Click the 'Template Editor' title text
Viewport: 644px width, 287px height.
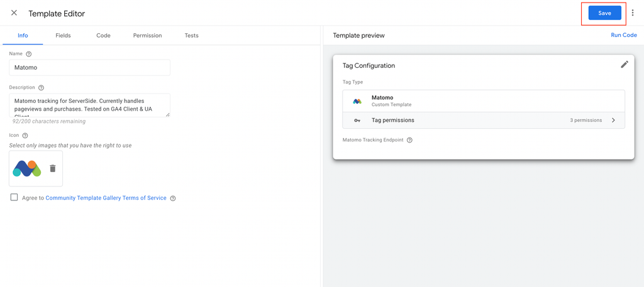(x=57, y=14)
